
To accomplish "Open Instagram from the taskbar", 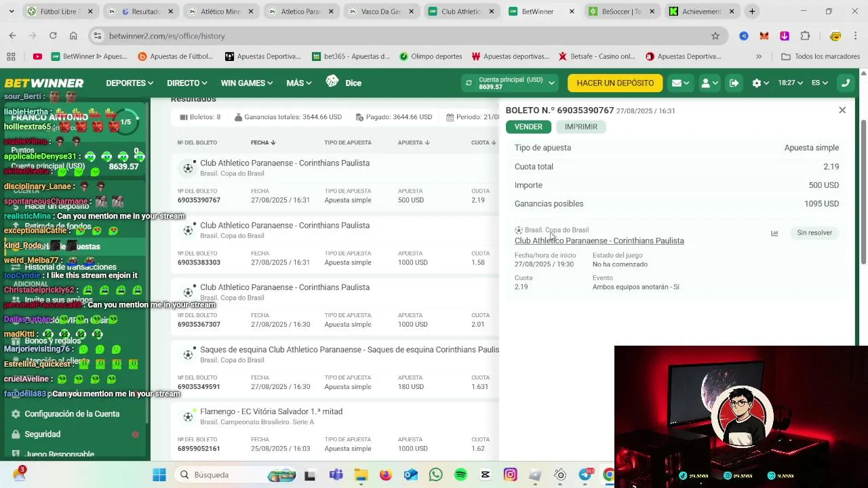I will (510, 475).
